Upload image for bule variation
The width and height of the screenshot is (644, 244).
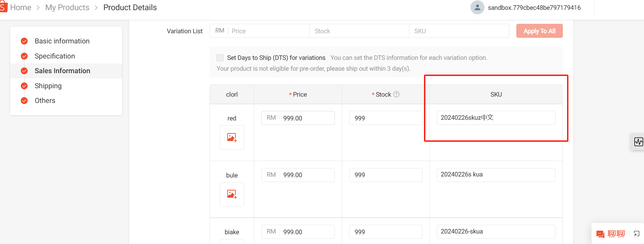[232, 194]
